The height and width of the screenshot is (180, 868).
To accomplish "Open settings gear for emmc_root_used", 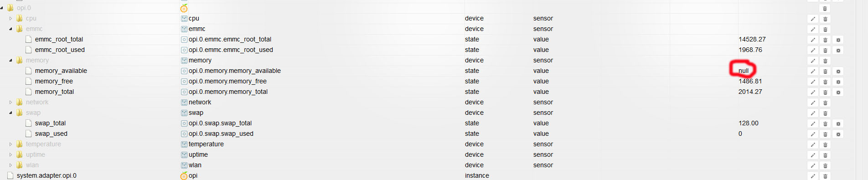I will pos(838,50).
